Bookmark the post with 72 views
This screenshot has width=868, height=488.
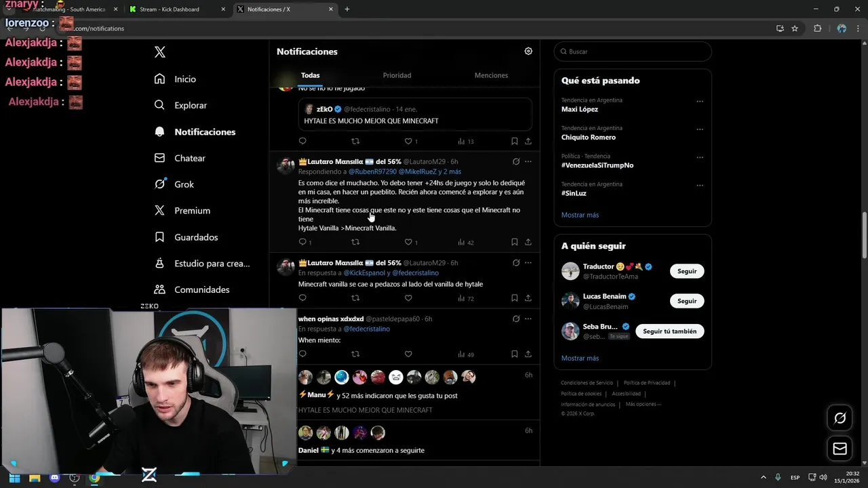point(514,298)
